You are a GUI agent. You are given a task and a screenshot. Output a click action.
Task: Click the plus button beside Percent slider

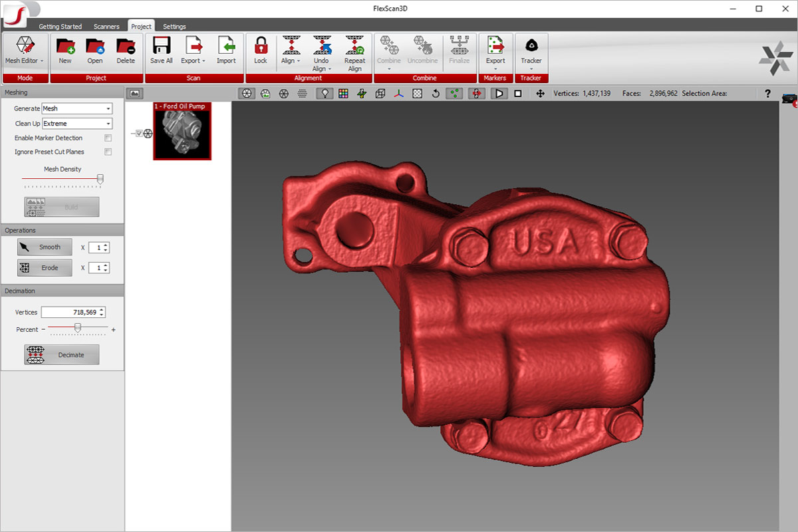point(113,330)
